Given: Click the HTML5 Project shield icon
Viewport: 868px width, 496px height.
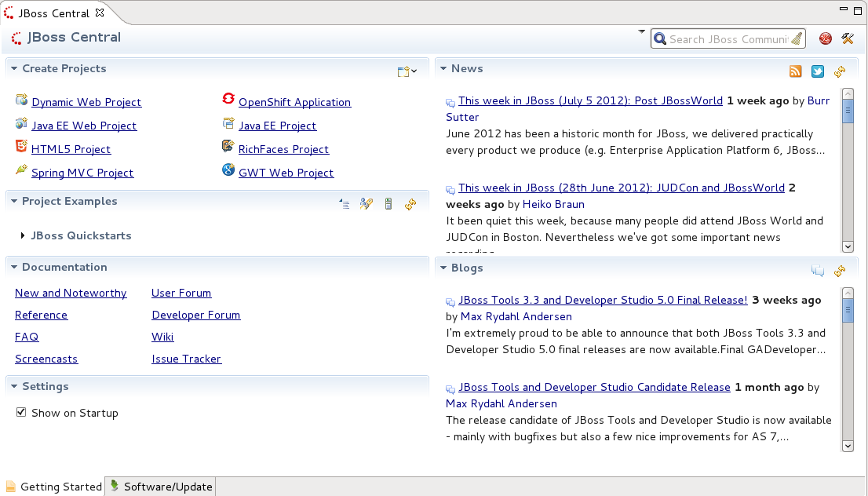Looking at the screenshot, I should point(22,146).
